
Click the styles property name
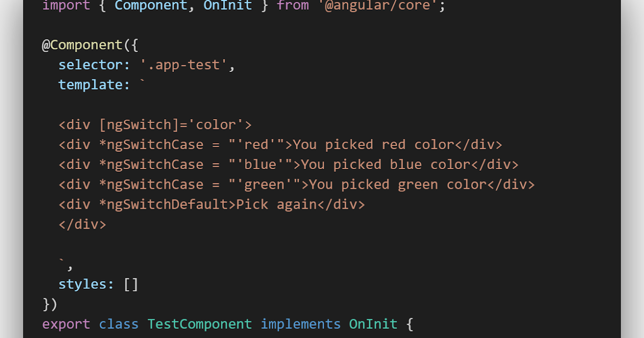pos(83,284)
